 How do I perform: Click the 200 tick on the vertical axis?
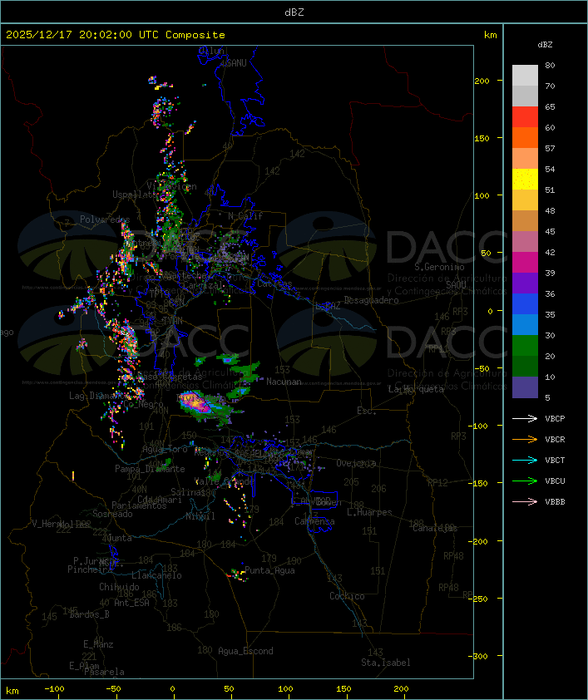482,81
